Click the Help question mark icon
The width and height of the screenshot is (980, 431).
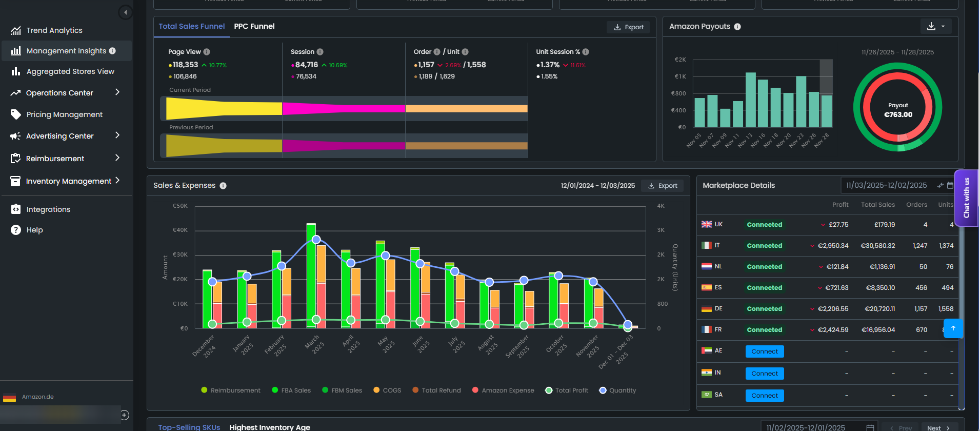16,230
